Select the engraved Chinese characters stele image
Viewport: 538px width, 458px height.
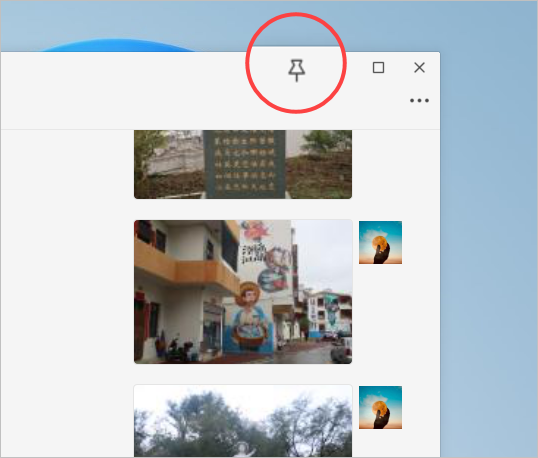pyautogui.click(x=243, y=164)
